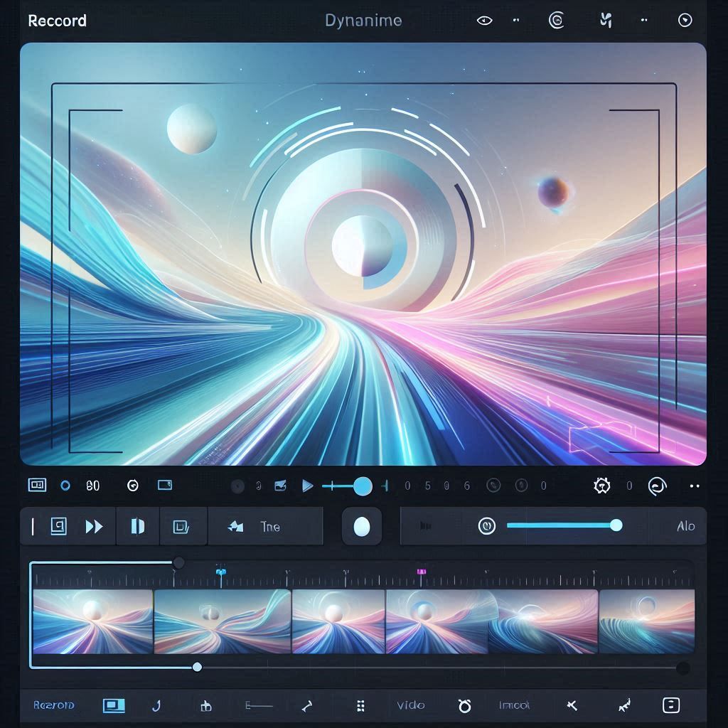The image size is (728, 728).
Task: Click the small rectangle display icon in control row
Action: point(165,485)
